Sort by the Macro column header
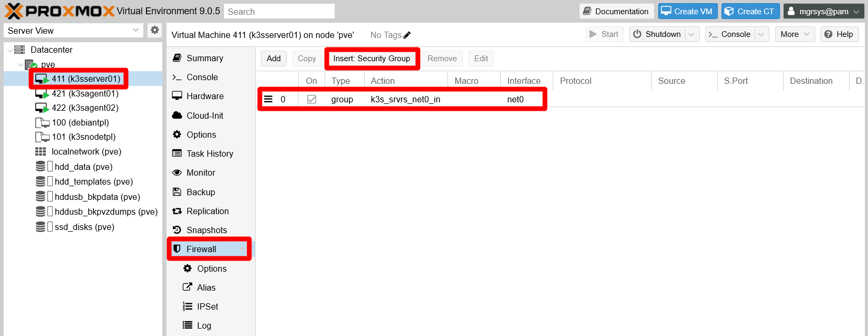Screen dimensions: 868x336 tap(474, 81)
